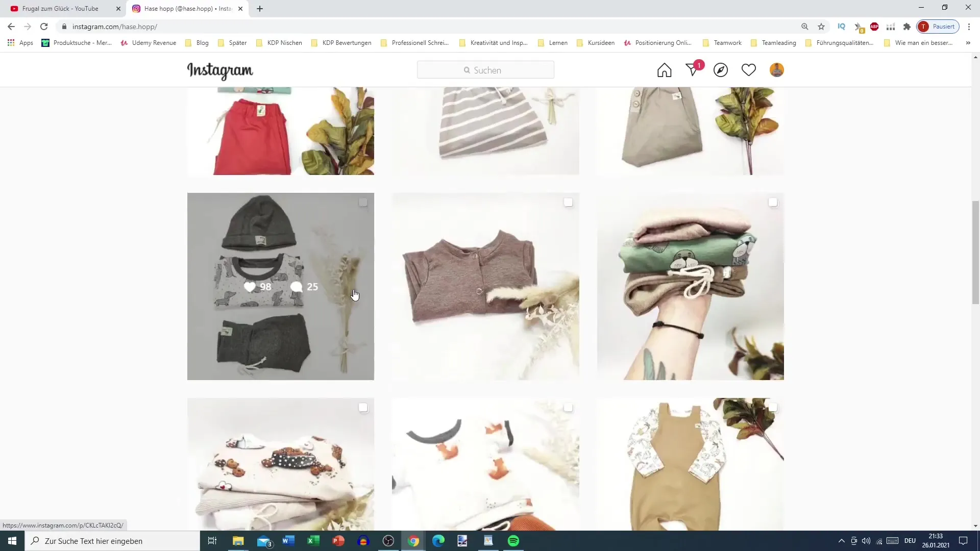Open the Instagram Explore compass icon
The image size is (980, 551).
[721, 70]
